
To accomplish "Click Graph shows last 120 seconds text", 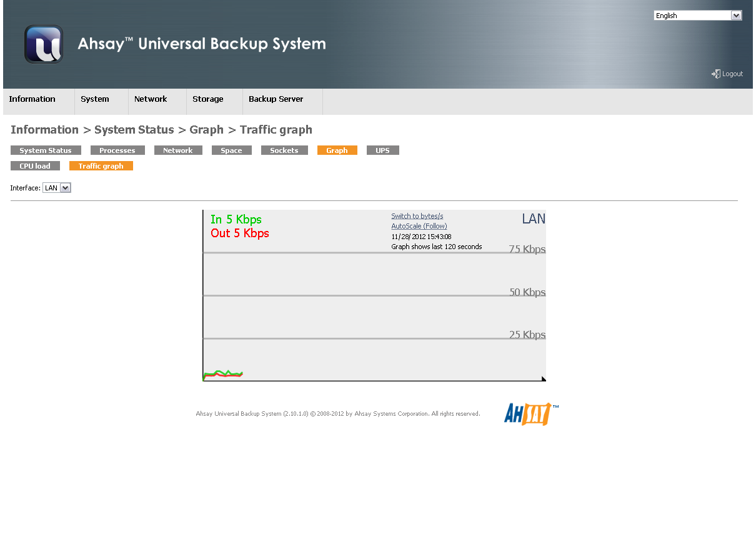I will coord(437,247).
